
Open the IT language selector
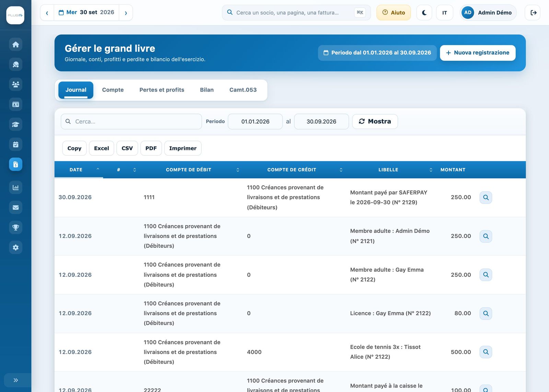[444, 13]
